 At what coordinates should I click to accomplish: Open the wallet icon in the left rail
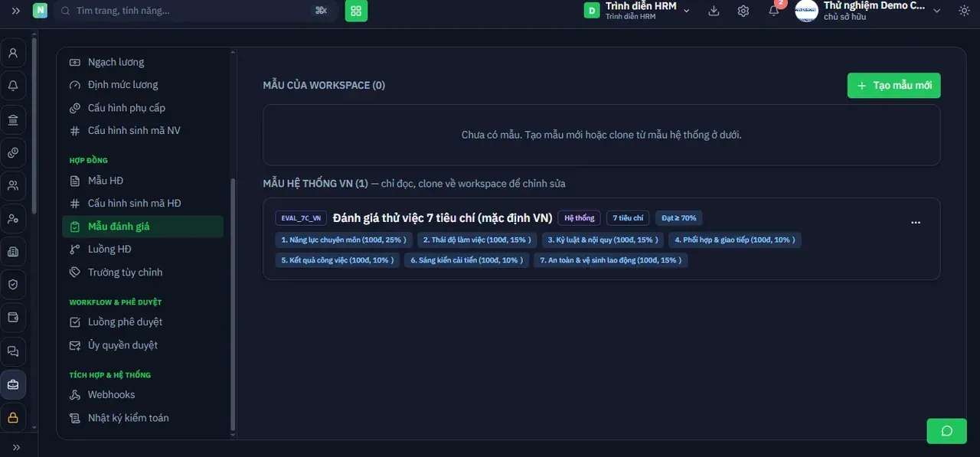click(13, 318)
